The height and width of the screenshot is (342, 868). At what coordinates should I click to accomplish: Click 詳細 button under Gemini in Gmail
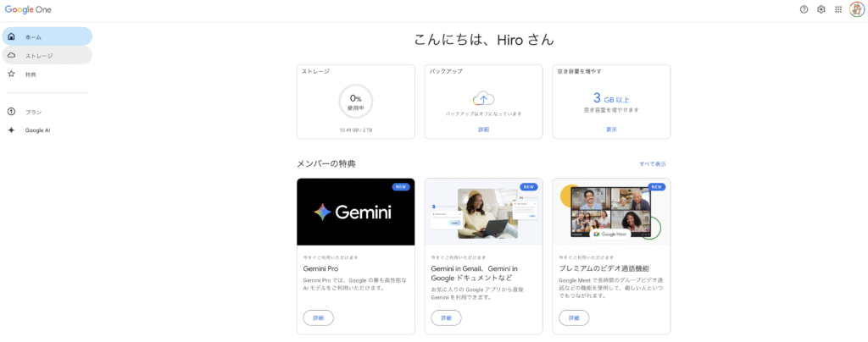[x=446, y=318]
